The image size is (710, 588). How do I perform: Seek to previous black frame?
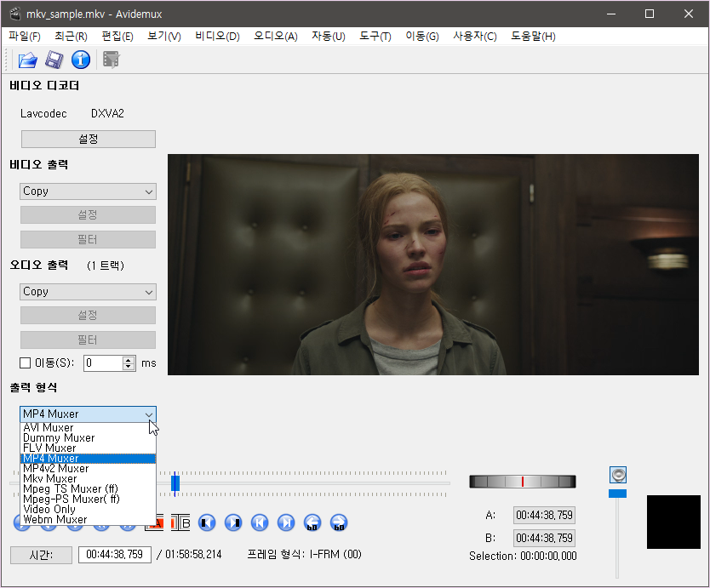207,522
